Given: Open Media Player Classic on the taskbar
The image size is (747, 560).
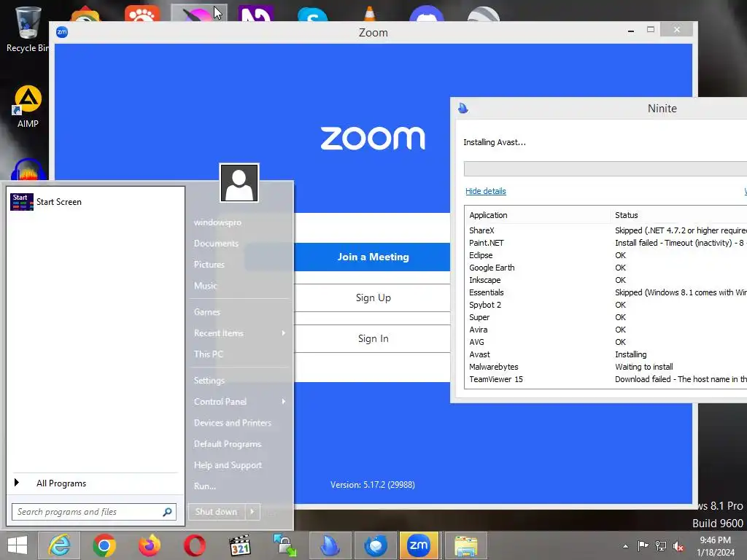Looking at the screenshot, I should coord(239,545).
